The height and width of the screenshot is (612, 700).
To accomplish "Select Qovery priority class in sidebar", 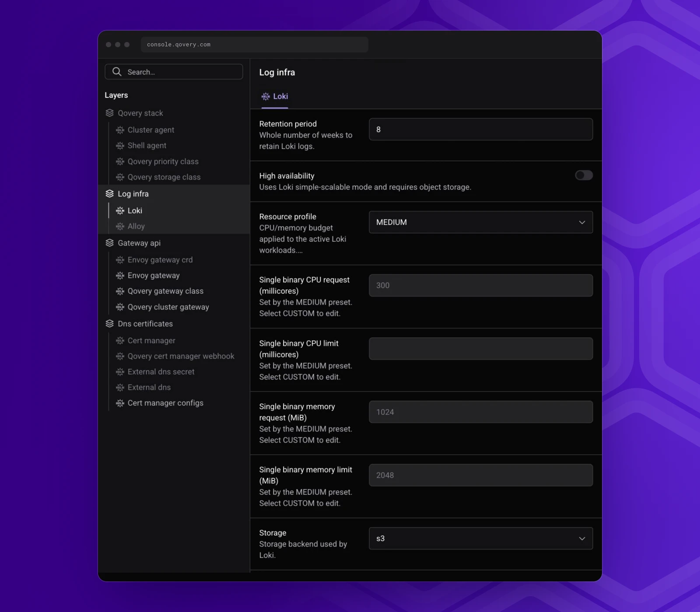I will point(163,161).
